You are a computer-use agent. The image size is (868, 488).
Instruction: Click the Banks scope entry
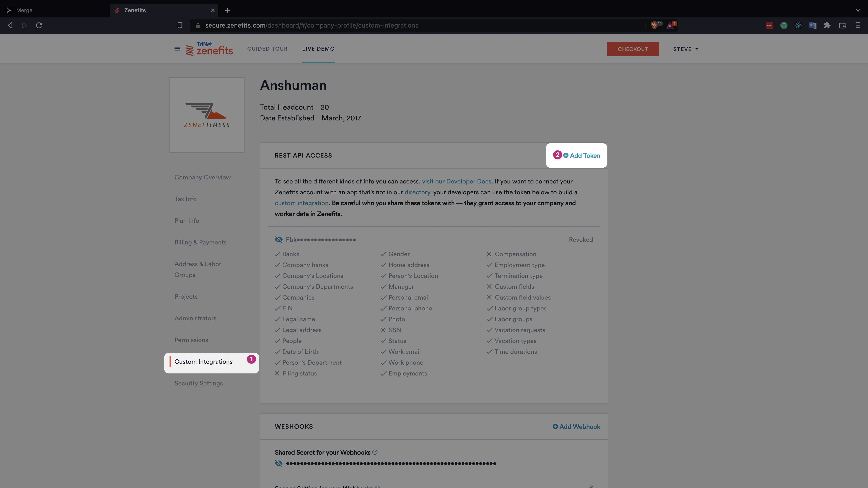pyautogui.click(x=287, y=254)
